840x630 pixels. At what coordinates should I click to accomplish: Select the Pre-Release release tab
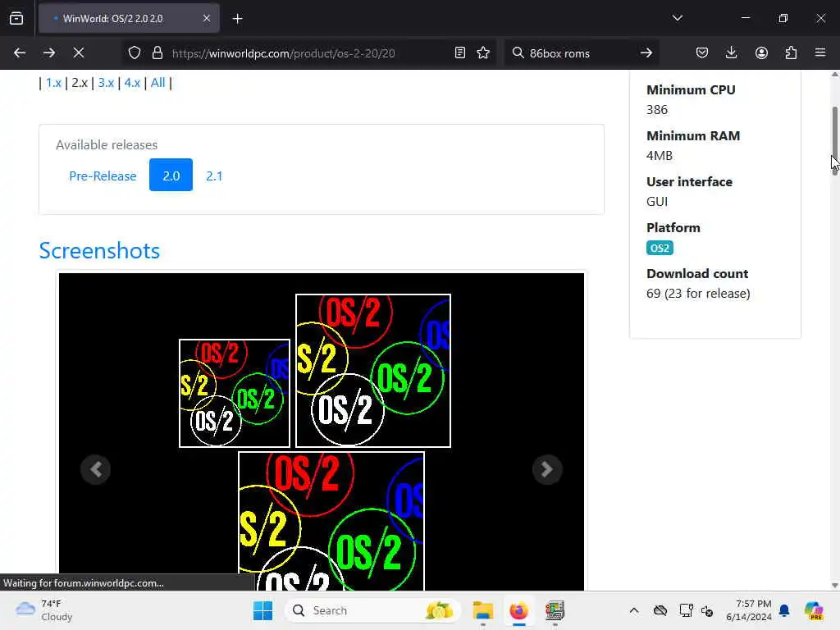click(103, 176)
